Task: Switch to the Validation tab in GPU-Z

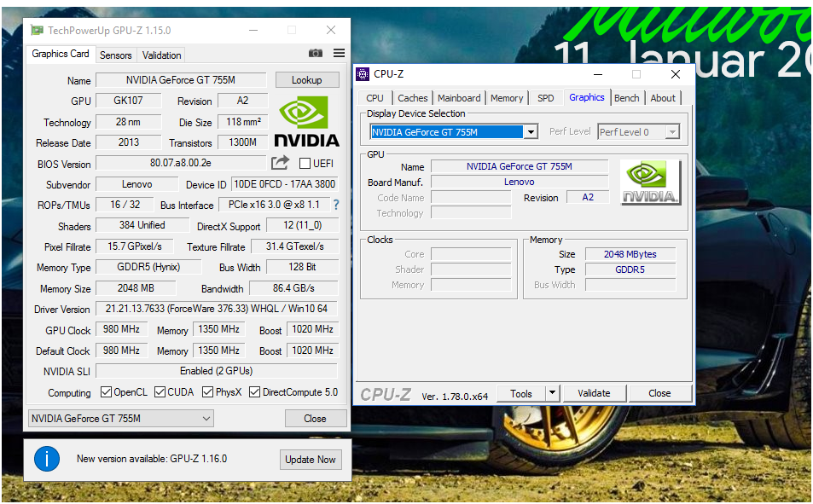Action: [162, 55]
